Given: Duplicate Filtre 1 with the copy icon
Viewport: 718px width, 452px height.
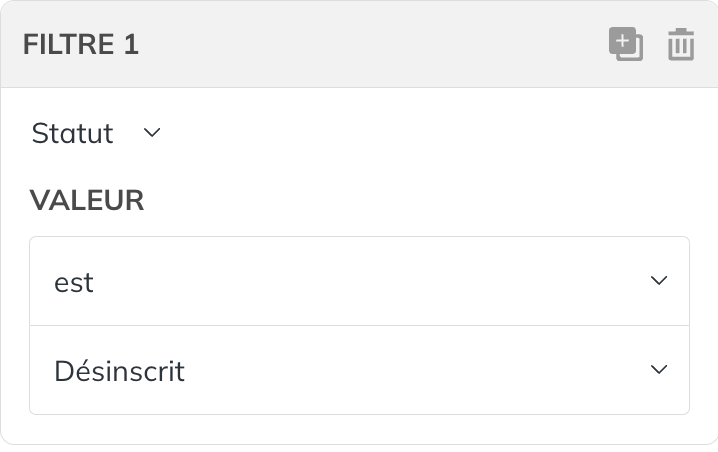Looking at the screenshot, I should pos(626,44).
